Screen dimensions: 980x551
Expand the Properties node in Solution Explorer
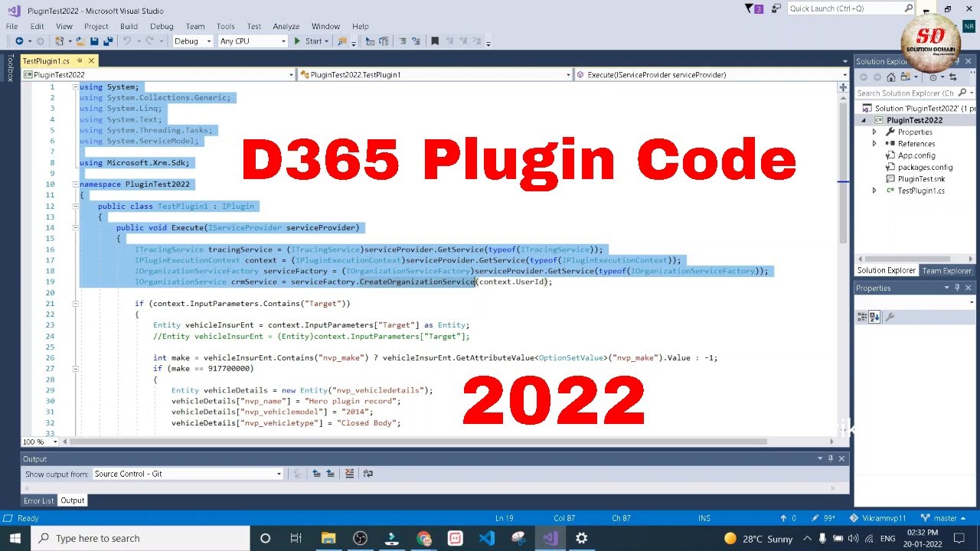point(874,132)
